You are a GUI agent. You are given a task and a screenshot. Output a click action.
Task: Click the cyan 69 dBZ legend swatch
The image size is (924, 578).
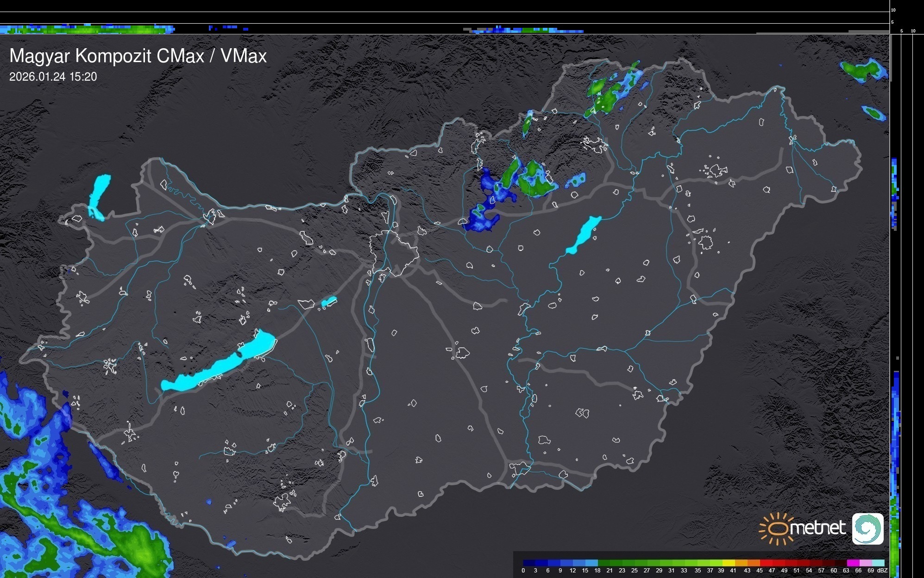point(877,563)
